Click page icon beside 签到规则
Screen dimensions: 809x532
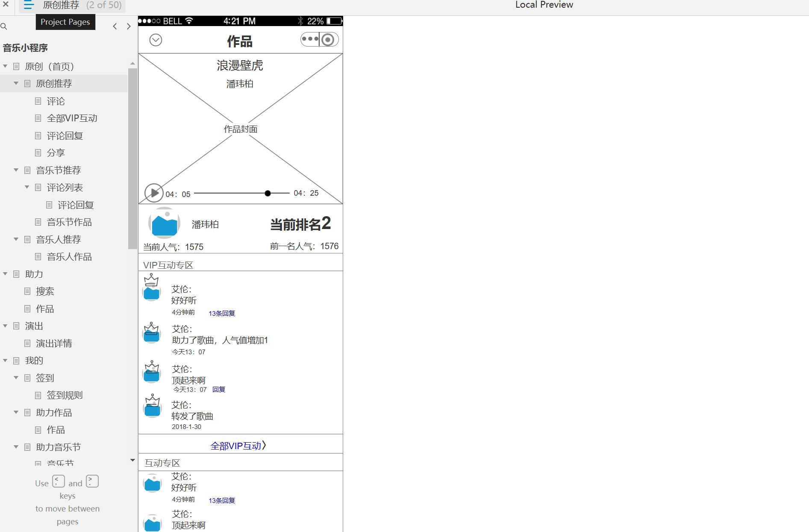[38, 395]
